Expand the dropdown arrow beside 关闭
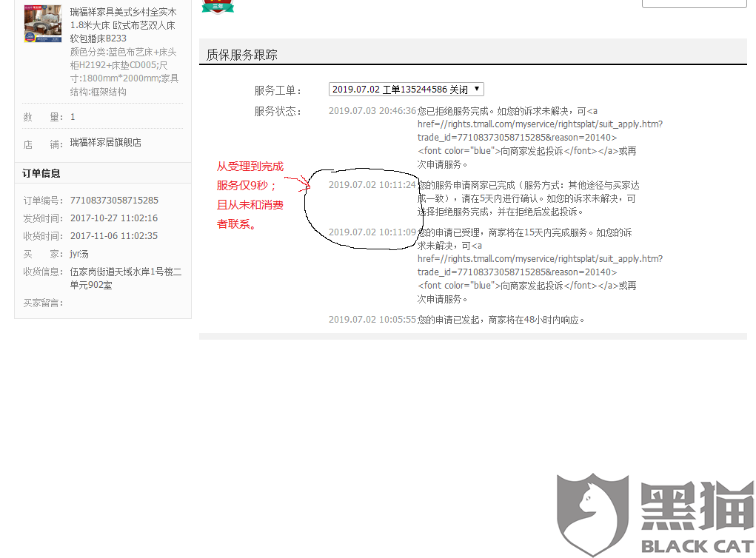756x558 pixels. pos(477,88)
